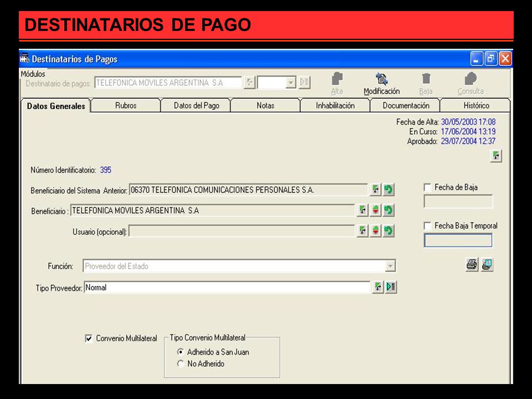Click list icon next to Tipo Proveedor lookup
Viewport: 532px width, 399px height.
tap(391, 287)
